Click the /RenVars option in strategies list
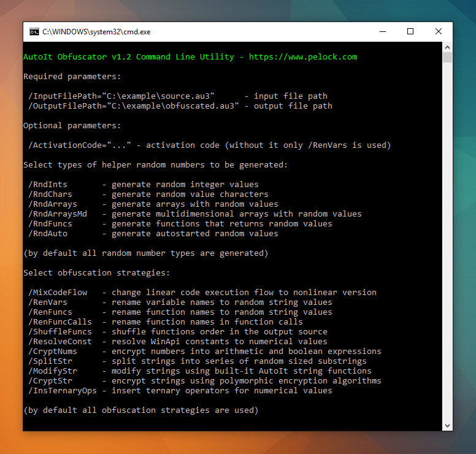 (48, 302)
